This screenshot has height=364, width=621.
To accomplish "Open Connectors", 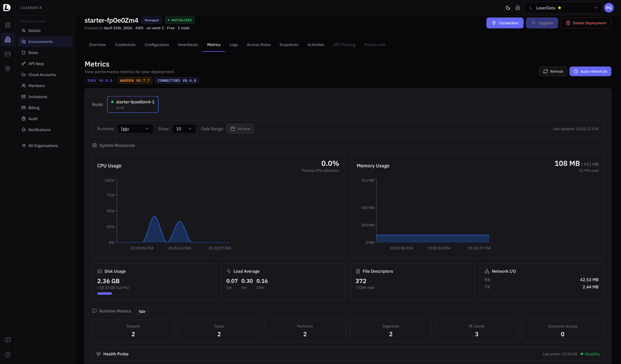I will click(x=505, y=23).
